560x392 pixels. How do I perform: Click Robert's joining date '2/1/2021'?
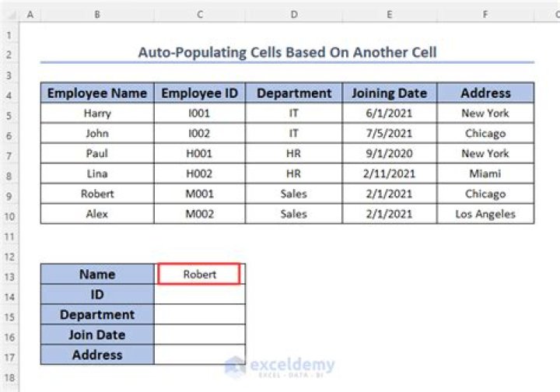(x=390, y=194)
